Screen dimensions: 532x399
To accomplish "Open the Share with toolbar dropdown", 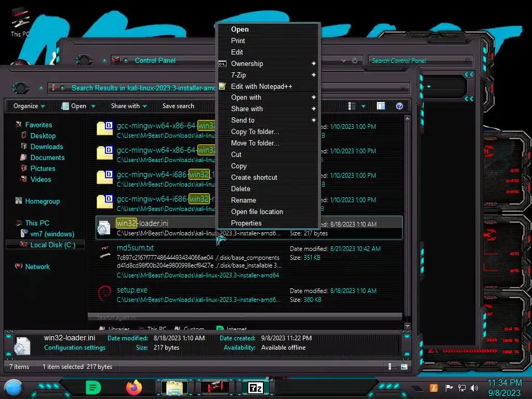I will point(129,106).
